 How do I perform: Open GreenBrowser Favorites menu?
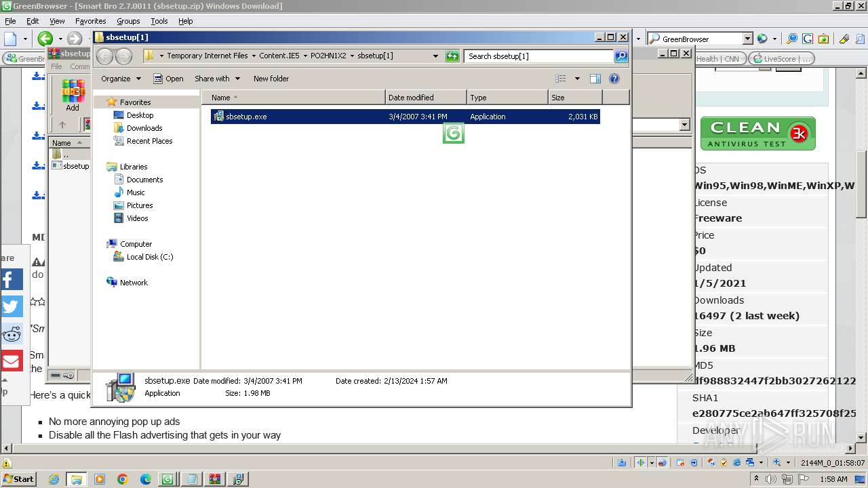click(x=90, y=21)
